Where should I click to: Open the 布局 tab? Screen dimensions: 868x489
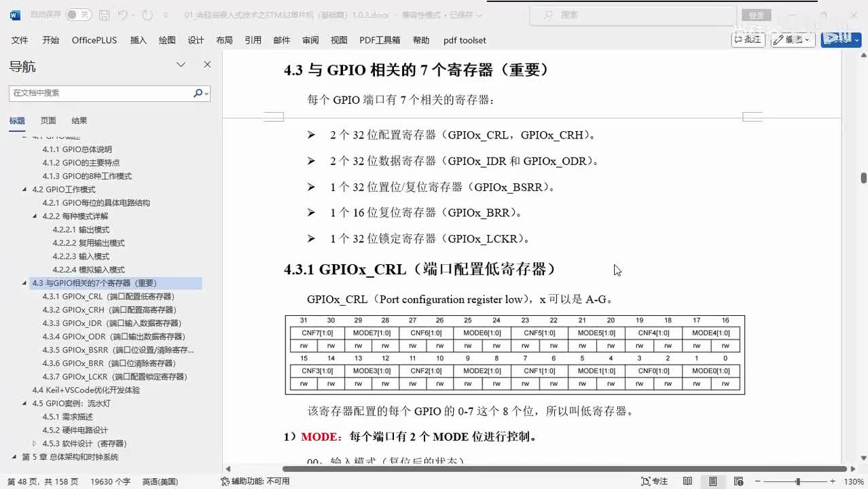224,40
